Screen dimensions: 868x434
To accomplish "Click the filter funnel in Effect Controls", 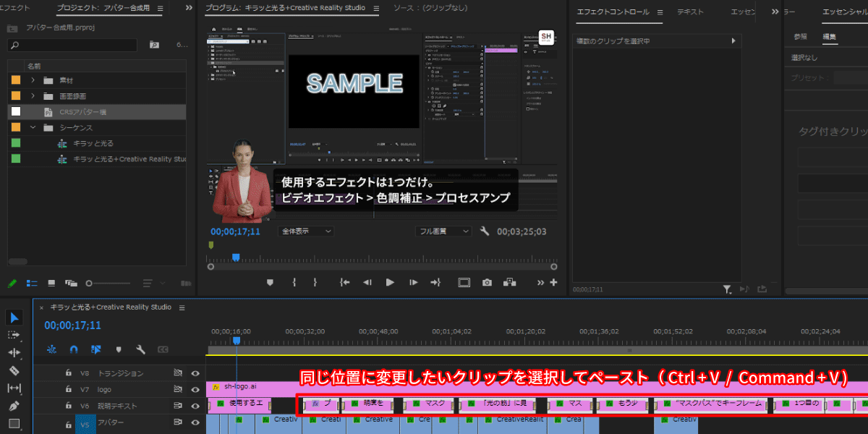I will [x=727, y=289].
